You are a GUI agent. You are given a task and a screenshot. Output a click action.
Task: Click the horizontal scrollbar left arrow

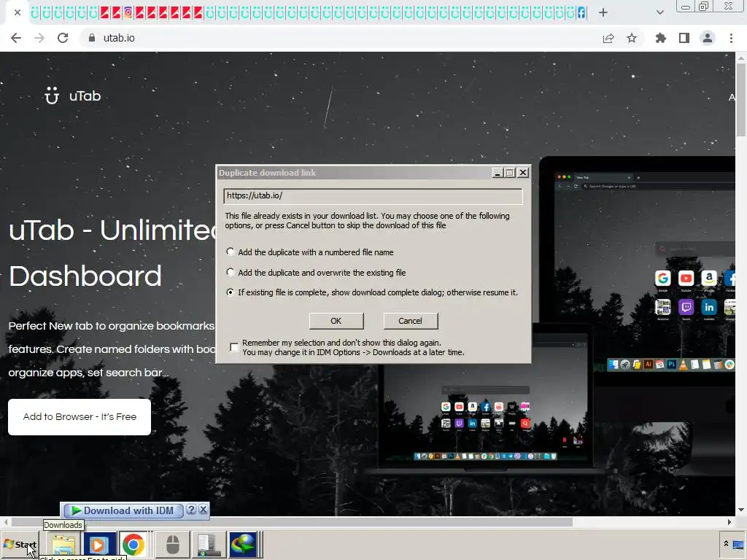tap(5, 522)
